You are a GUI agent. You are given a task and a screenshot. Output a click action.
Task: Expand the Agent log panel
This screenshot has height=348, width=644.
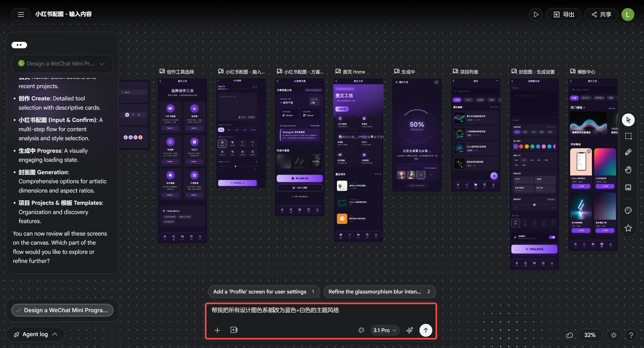(35, 334)
